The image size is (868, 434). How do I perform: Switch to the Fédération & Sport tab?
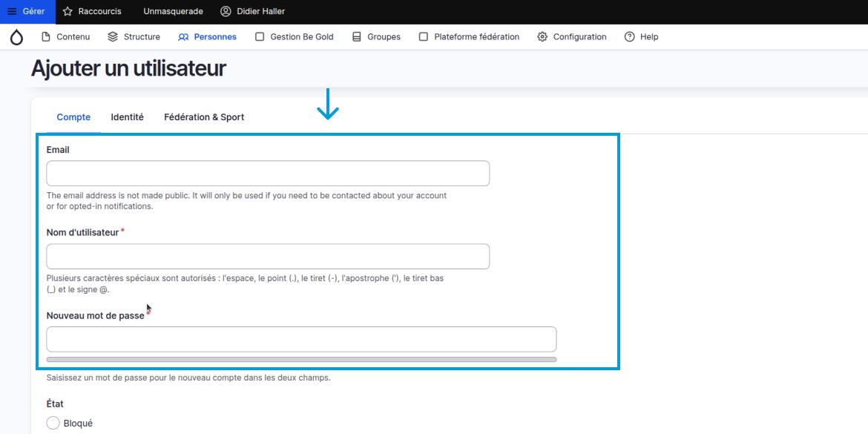click(204, 117)
